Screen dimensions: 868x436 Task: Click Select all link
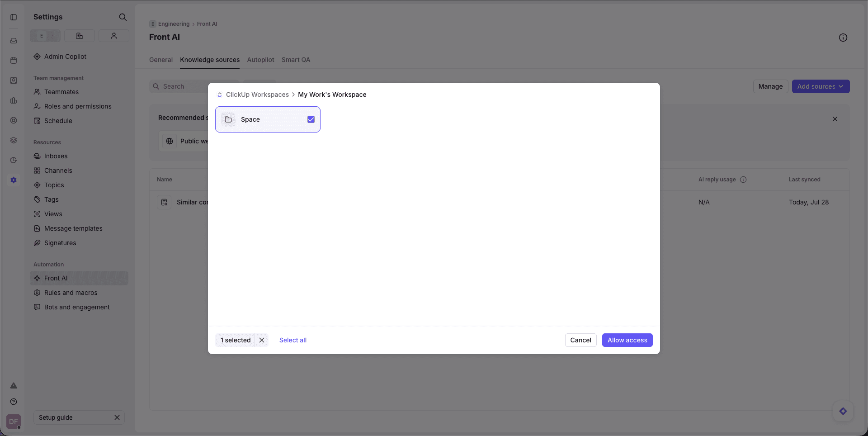293,340
